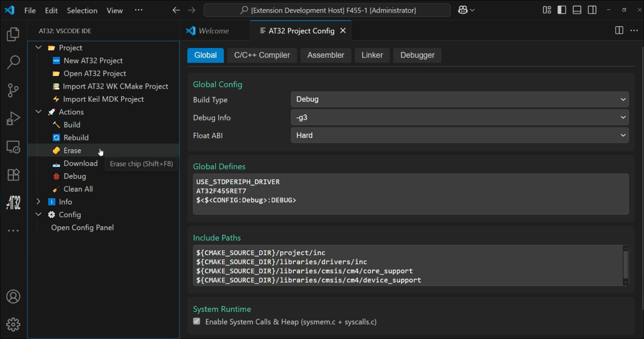The height and width of the screenshot is (339, 644).
Task: Open the Debug Info dropdown
Action: (460, 117)
